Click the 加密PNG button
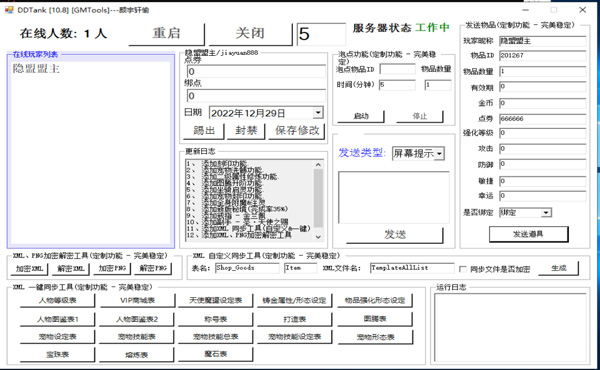The height and width of the screenshot is (370, 600). click(x=112, y=269)
